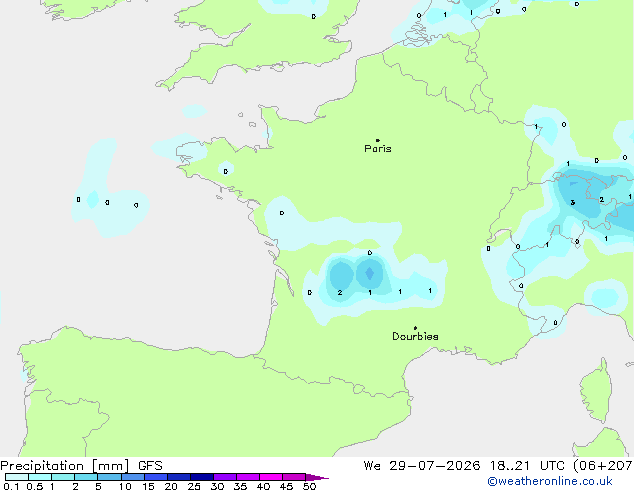Click the purple 30 mm legend swatch

(x=225, y=477)
